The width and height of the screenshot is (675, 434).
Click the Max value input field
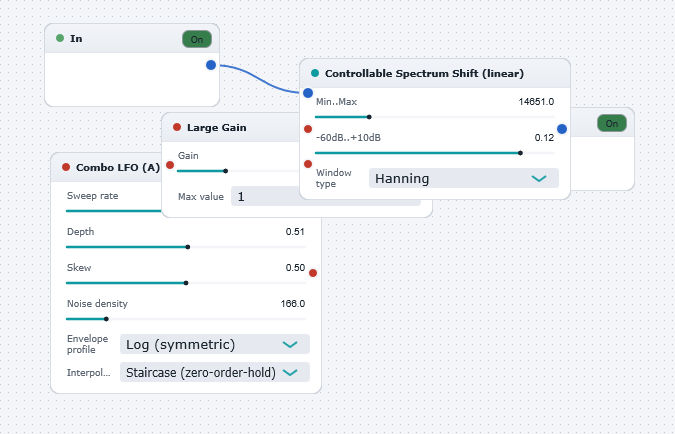point(265,196)
